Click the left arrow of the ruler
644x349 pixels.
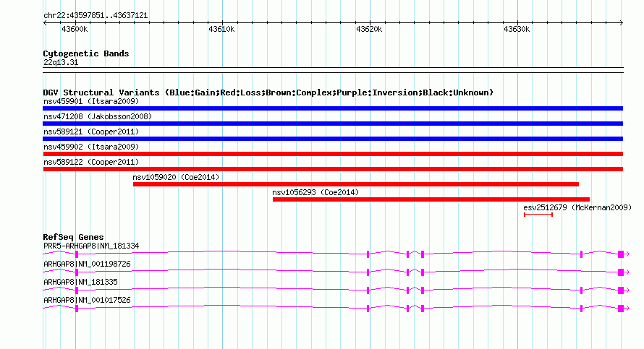coord(45,22)
